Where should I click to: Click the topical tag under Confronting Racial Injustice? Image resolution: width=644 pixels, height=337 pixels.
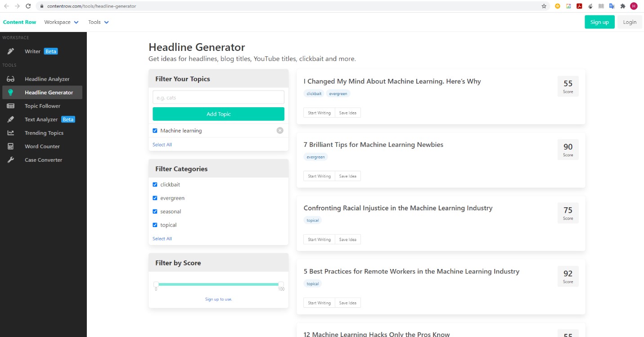click(313, 220)
